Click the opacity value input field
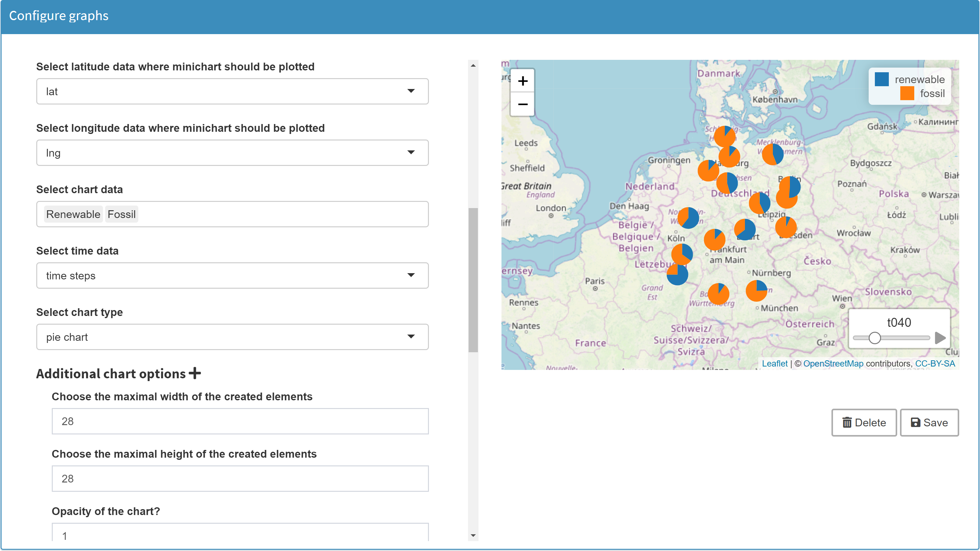980x551 pixels. click(240, 536)
